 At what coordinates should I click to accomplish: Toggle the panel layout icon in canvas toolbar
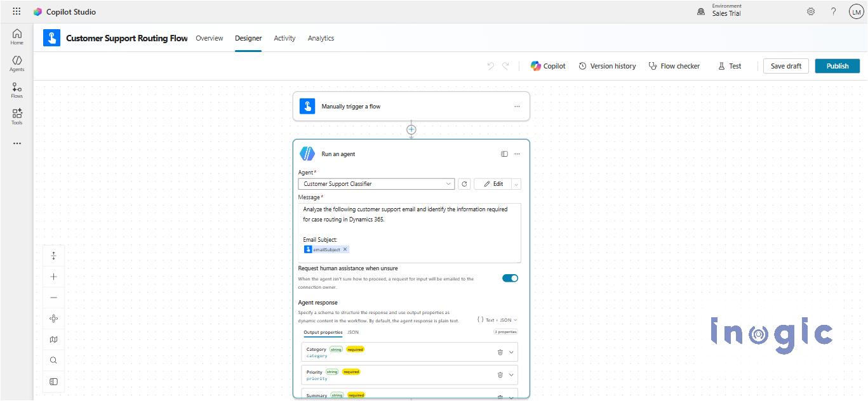point(53,381)
